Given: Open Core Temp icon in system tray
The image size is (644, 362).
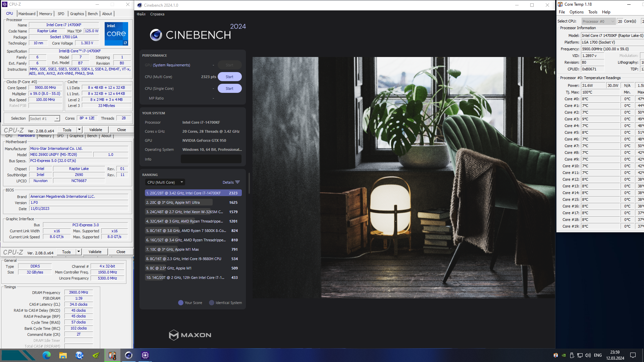Looking at the screenshot, I should click(556, 355).
